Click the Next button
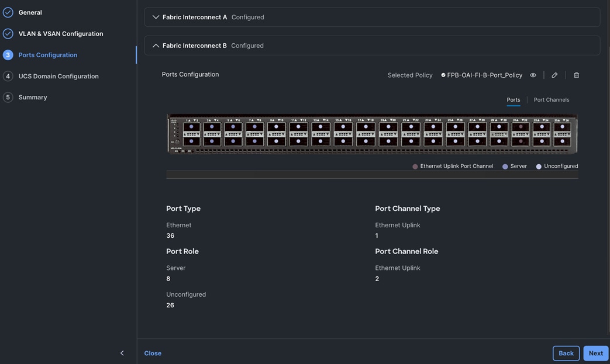 click(595, 353)
